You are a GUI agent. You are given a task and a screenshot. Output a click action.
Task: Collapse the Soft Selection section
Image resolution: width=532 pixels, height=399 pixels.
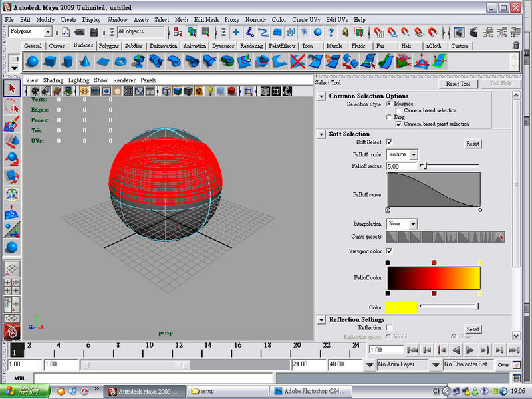321,134
